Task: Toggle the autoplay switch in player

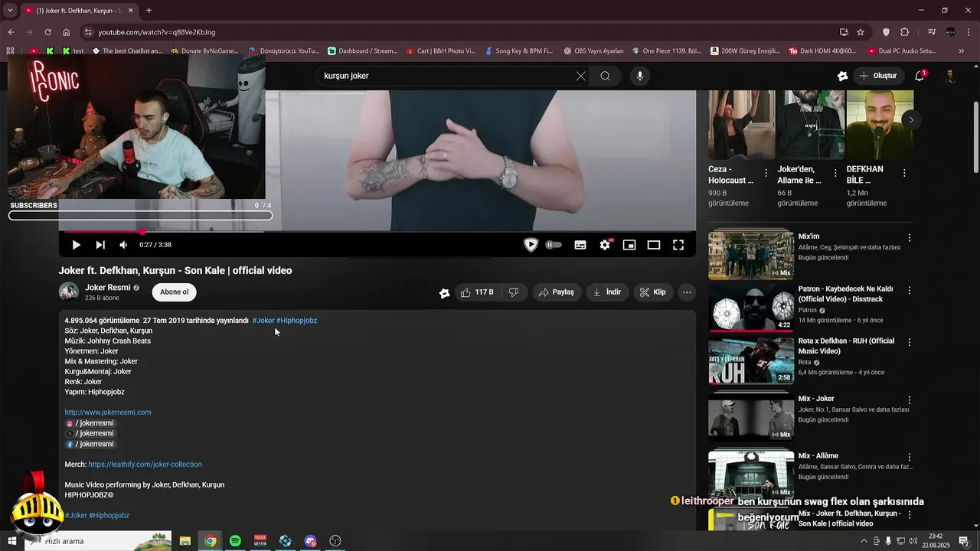Action: pos(554,245)
